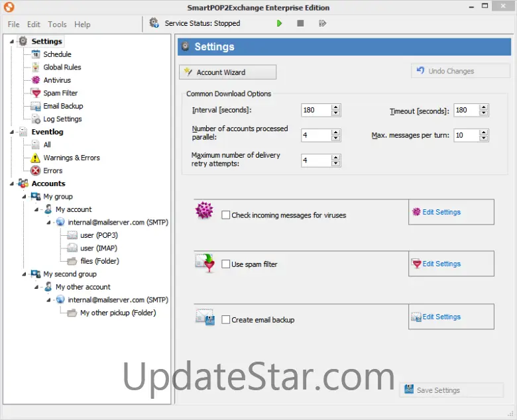Viewport: 517px width, 420px height.
Task: Collapse the My account node
Action: tap(36, 209)
